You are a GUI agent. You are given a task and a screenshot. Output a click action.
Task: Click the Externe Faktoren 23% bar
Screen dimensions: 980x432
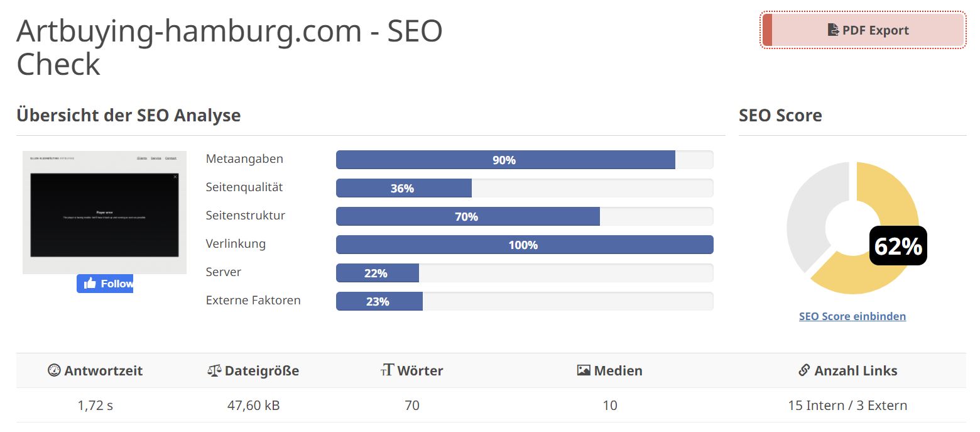click(525, 301)
